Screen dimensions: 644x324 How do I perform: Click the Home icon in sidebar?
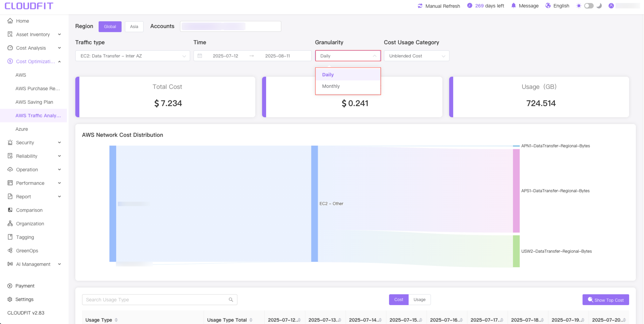pos(10,21)
